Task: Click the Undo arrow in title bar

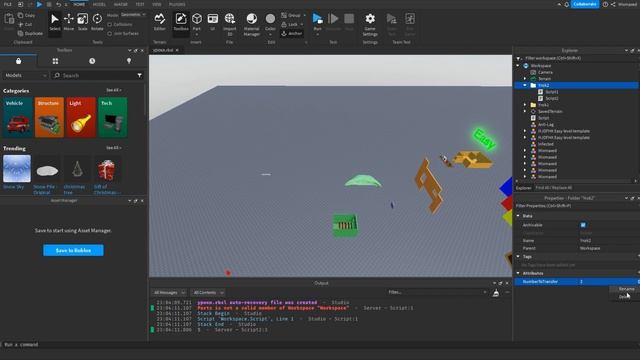Action: click(x=58, y=4)
